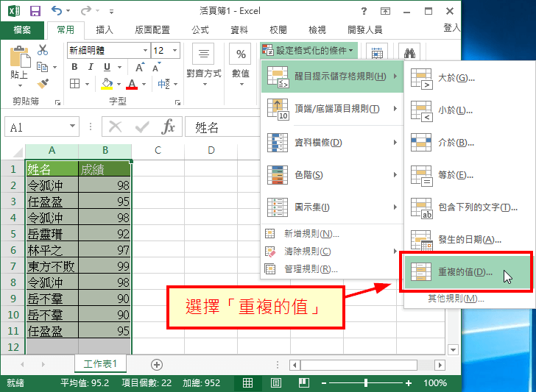Image resolution: width=536 pixels, height=392 pixels.
Task: Switch to Page Layout view icon
Action: tap(276, 383)
